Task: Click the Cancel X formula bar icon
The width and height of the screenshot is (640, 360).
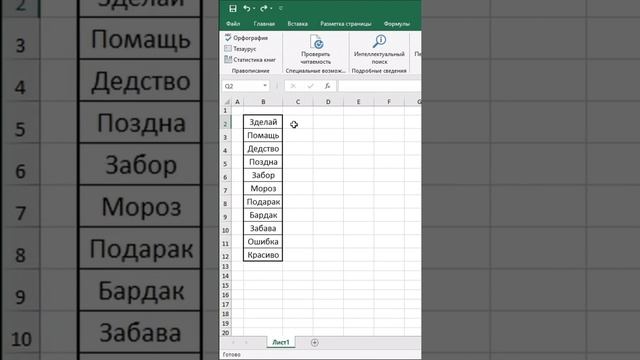Action: coord(293,86)
